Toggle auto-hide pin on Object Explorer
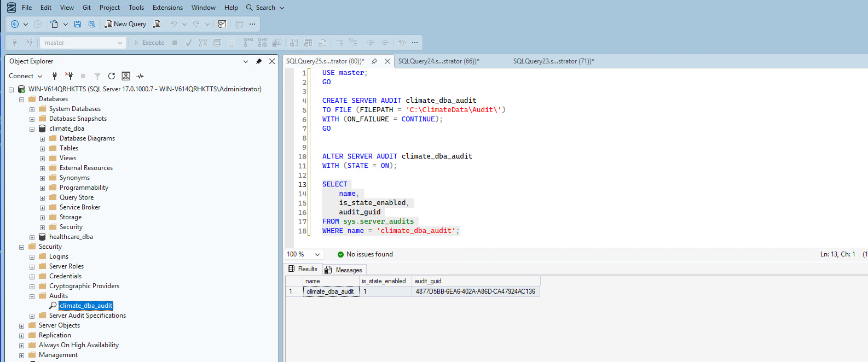The height and width of the screenshot is (362, 868). (x=259, y=61)
